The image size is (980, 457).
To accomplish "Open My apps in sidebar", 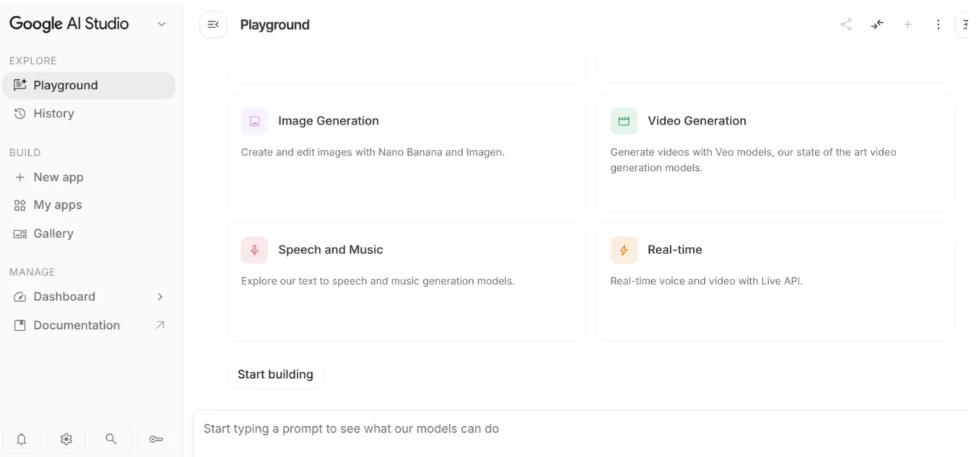I will (89, 205).
